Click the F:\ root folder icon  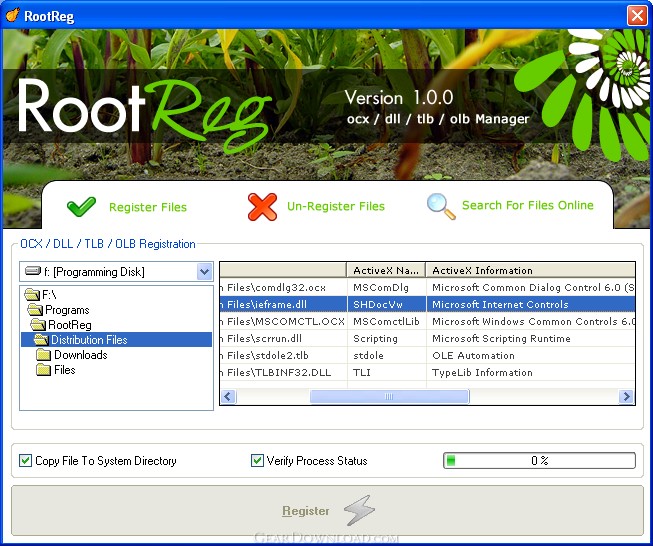click(32, 294)
